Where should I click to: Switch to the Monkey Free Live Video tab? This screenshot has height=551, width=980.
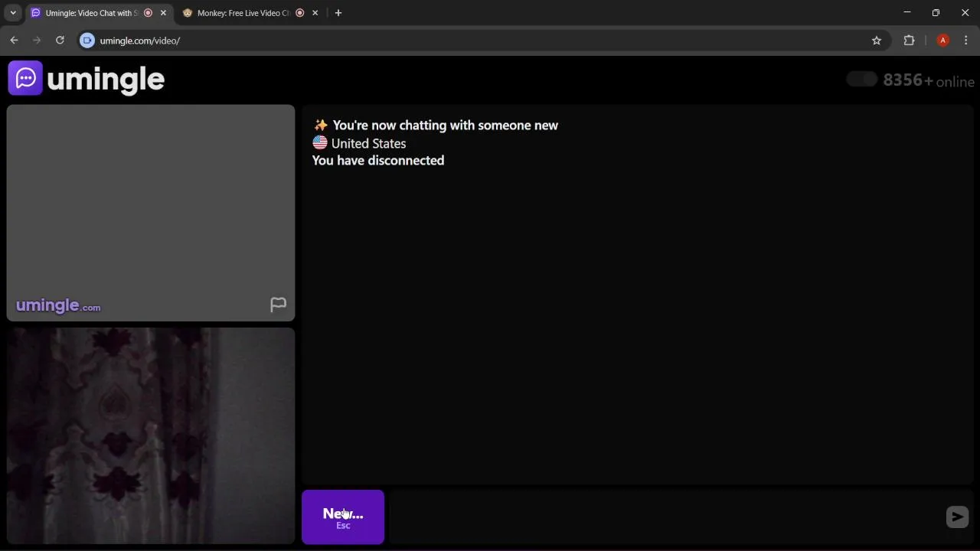(250, 13)
